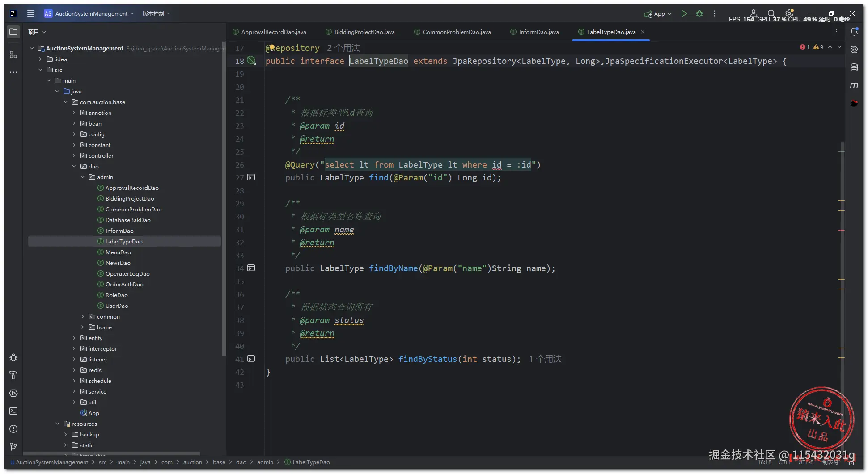868x474 pixels.
Task: Open the App run configuration dropdown
Action: pyautogui.click(x=658, y=13)
